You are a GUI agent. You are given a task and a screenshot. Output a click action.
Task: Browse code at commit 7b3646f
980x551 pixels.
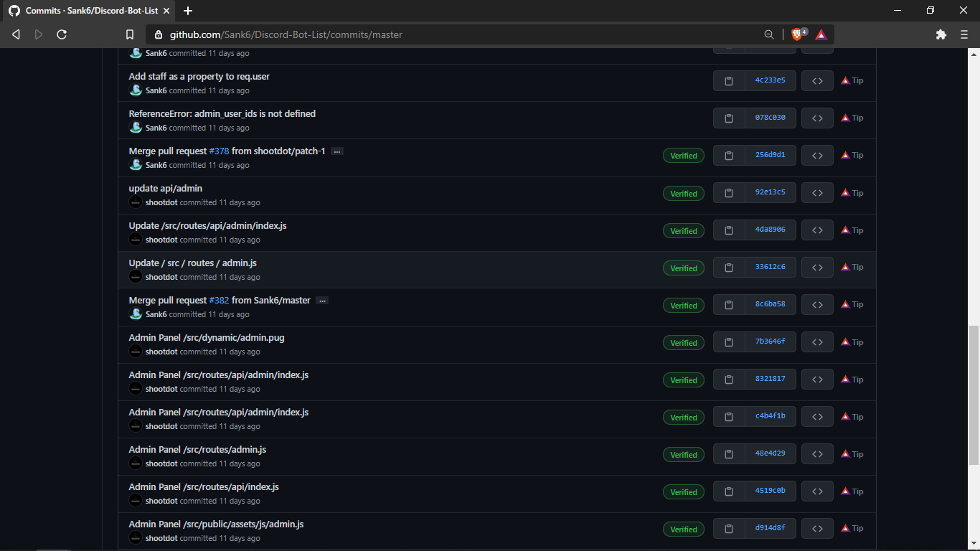point(817,342)
